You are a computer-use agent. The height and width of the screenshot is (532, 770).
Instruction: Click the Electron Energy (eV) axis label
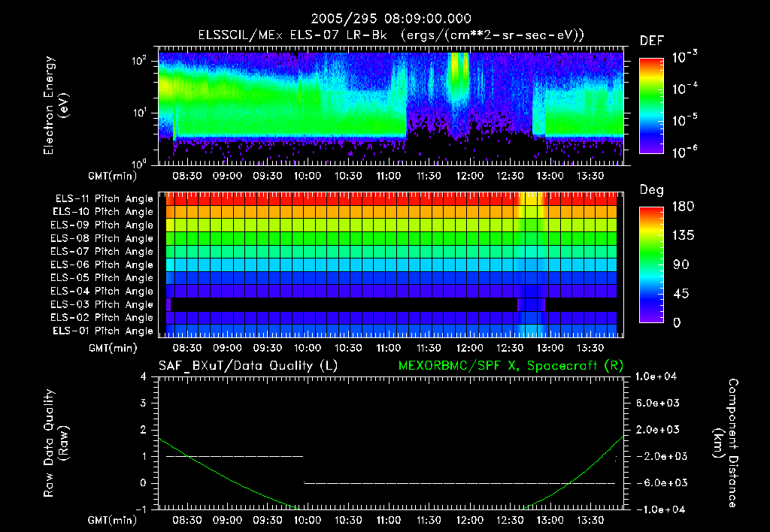tap(55, 105)
